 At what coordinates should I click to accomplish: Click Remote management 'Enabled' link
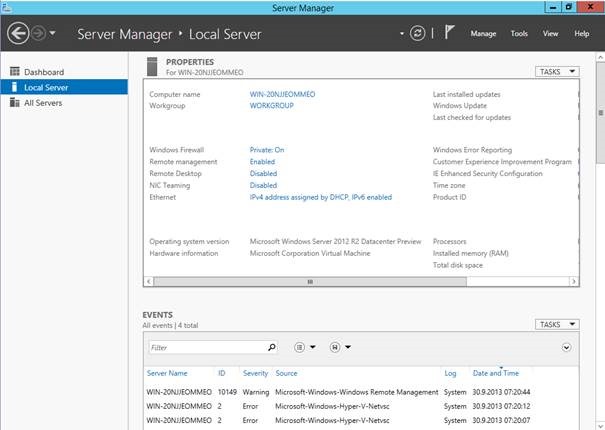pyautogui.click(x=262, y=162)
